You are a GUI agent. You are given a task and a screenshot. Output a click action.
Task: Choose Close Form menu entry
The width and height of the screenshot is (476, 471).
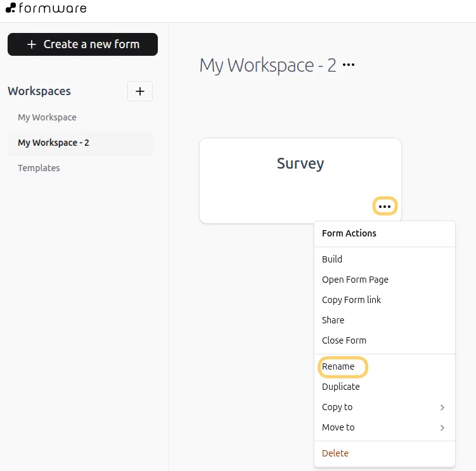click(x=344, y=340)
